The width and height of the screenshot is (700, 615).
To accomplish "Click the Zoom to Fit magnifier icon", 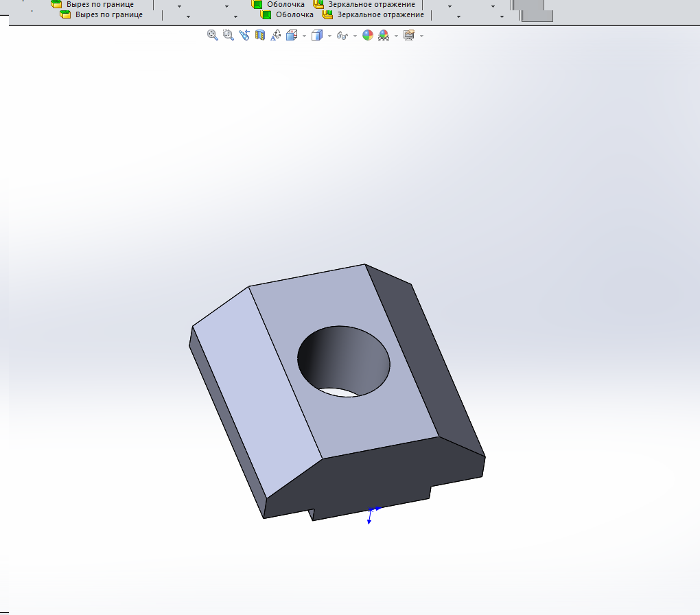I will click(x=213, y=35).
